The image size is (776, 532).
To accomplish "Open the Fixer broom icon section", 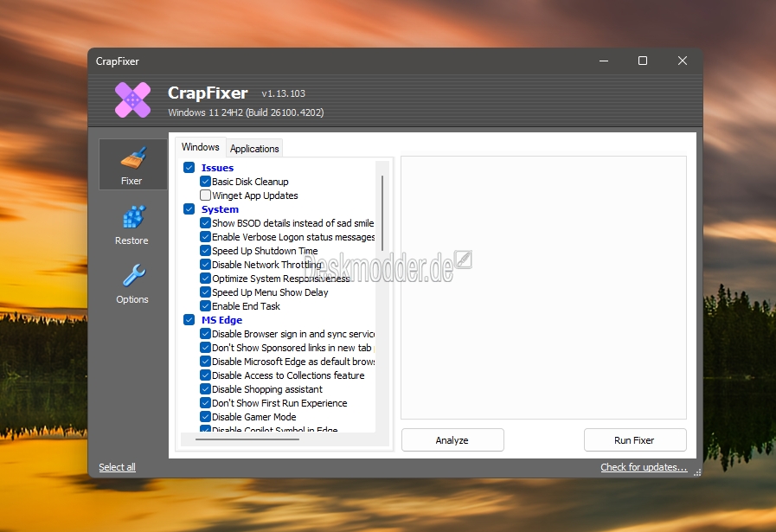I will 132,164.
